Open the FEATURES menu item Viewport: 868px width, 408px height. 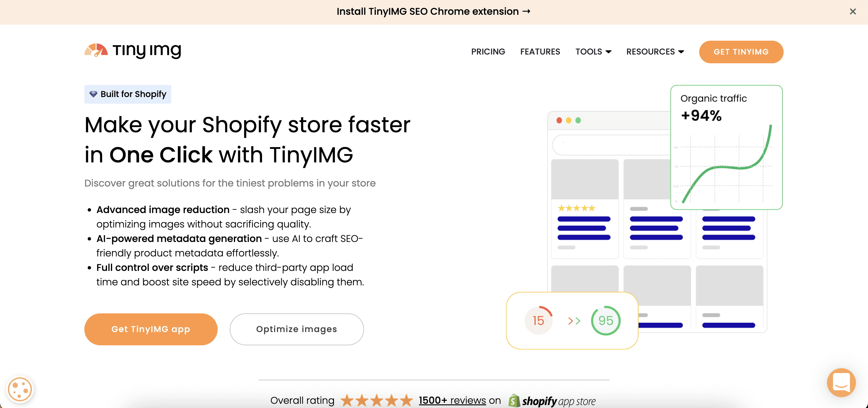540,52
